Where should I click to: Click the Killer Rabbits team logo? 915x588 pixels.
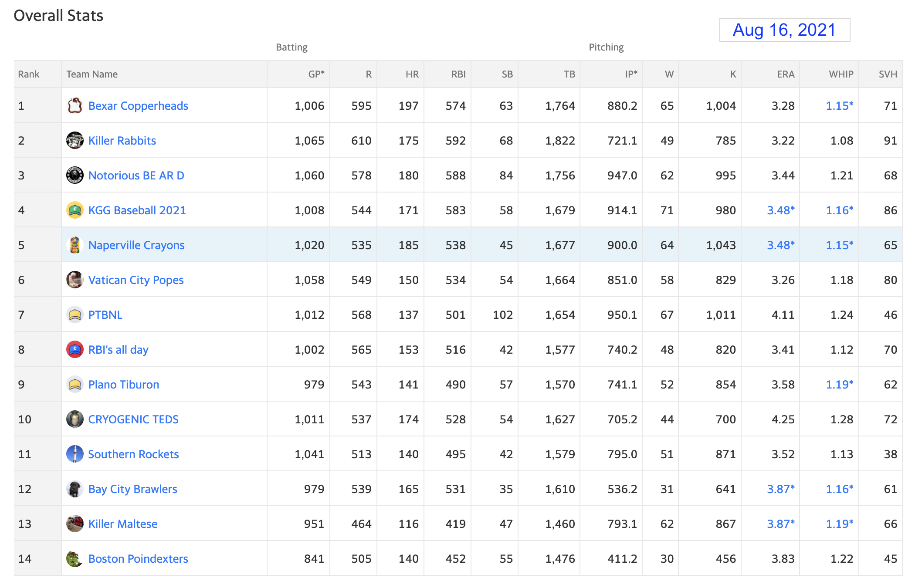pos(75,140)
